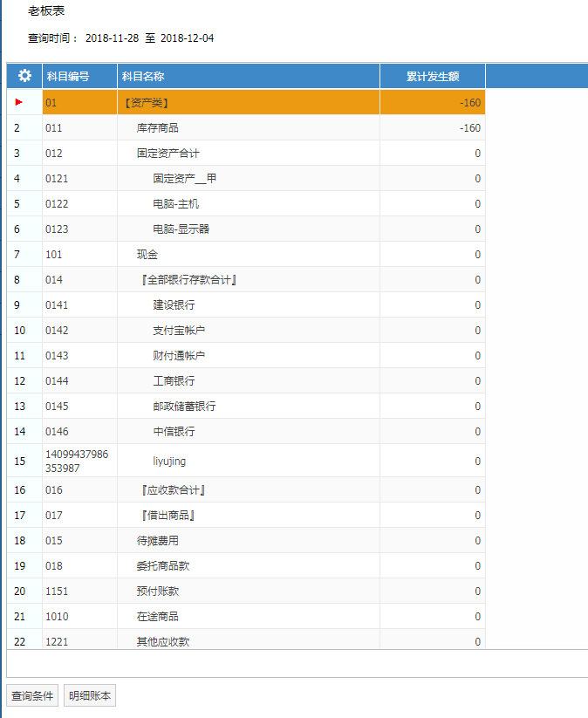Click subject code 1010
The width and height of the screenshot is (588, 718).
coord(57,616)
